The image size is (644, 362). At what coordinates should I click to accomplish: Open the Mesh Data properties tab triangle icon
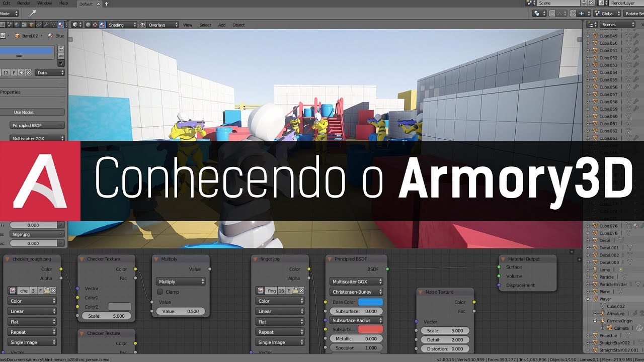point(53,25)
